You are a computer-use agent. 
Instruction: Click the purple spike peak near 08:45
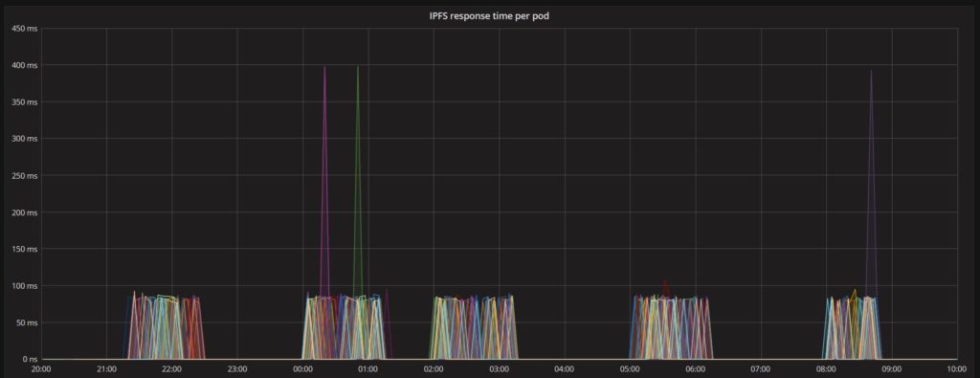pos(871,71)
